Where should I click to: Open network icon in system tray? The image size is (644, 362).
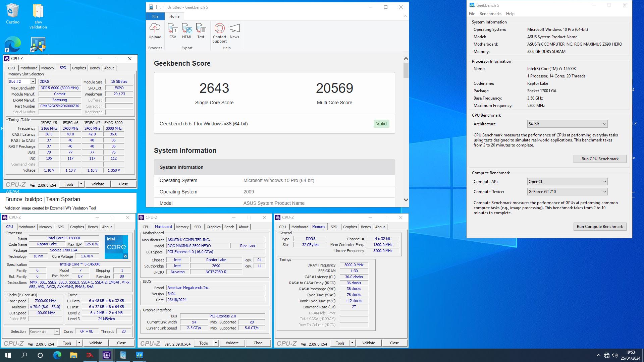(x=606, y=355)
